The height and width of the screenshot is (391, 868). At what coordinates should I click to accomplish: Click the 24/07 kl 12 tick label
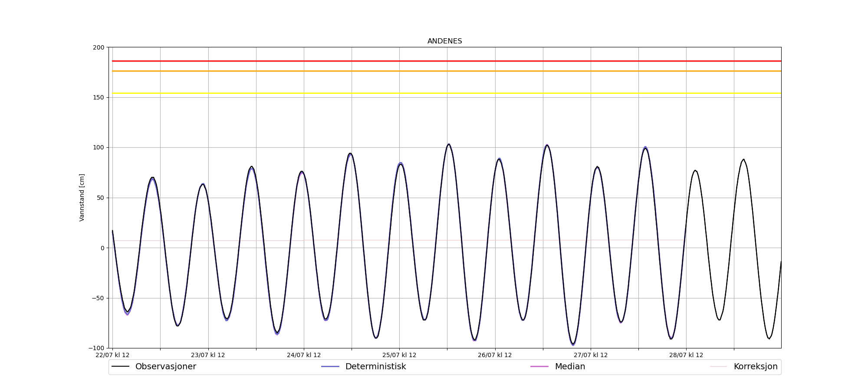[304, 355]
